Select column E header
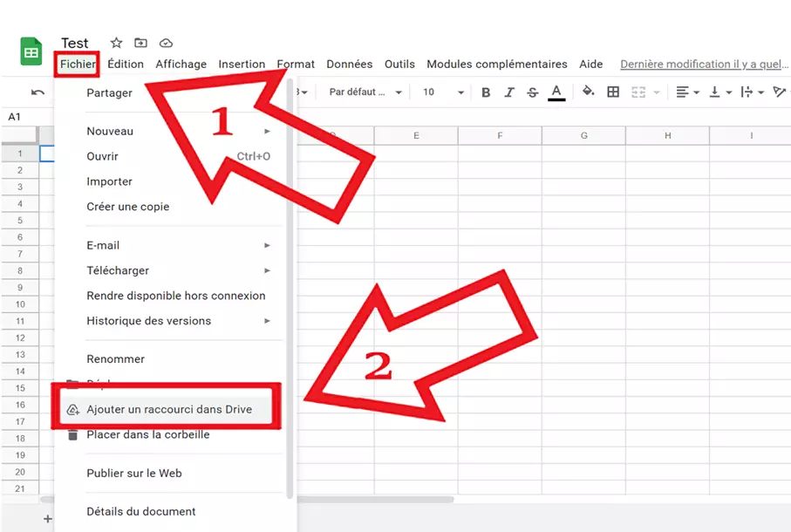The height and width of the screenshot is (532, 791). (416, 136)
